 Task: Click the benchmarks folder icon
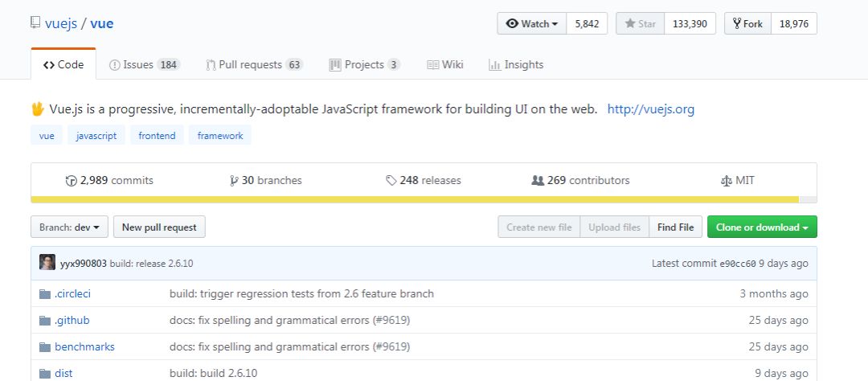click(45, 347)
